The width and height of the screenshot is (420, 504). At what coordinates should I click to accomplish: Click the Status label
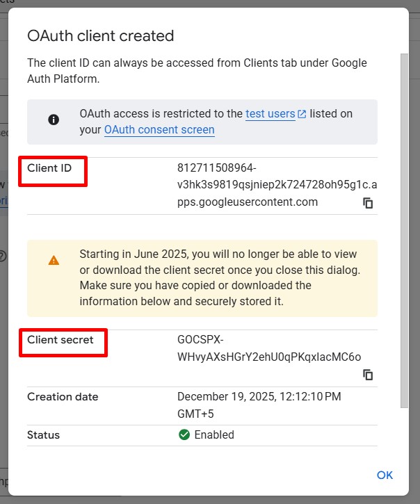44,435
